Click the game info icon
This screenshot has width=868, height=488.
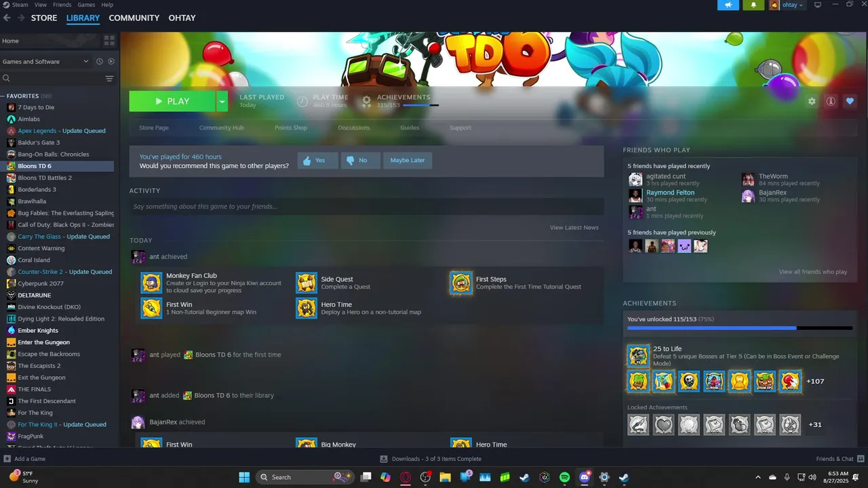click(x=831, y=101)
